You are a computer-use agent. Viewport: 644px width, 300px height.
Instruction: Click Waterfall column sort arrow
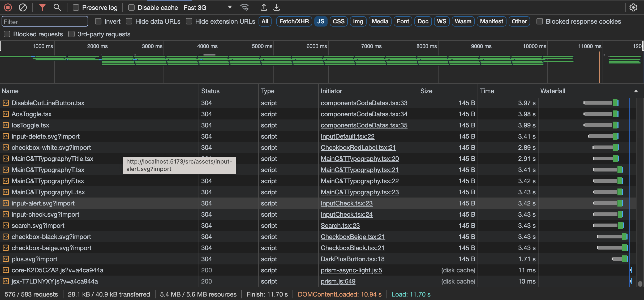636,91
